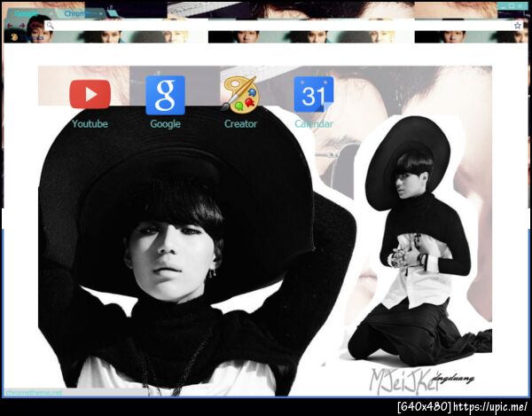The width and height of the screenshot is (532, 416).
Task: Focus the address bar input
Action: coord(284,26)
